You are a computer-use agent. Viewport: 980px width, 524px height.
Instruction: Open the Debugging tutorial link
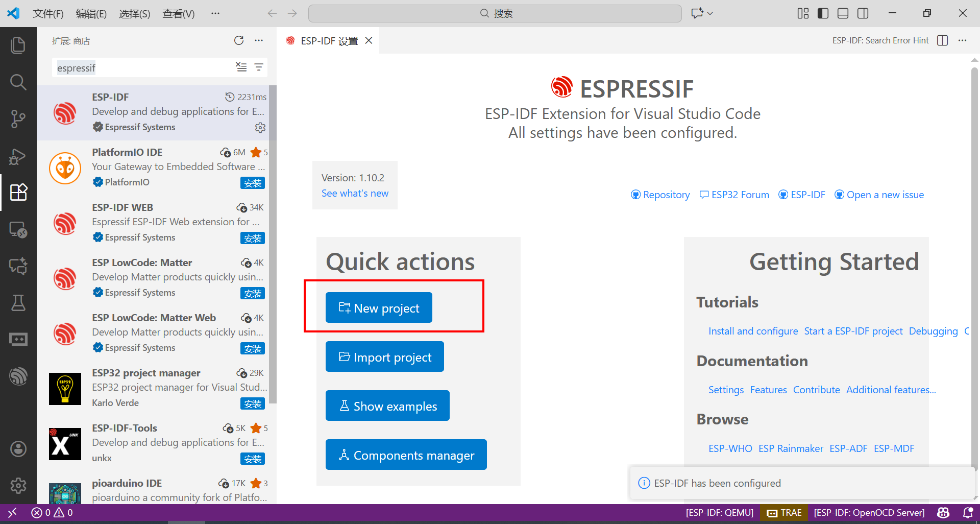tap(933, 331)
